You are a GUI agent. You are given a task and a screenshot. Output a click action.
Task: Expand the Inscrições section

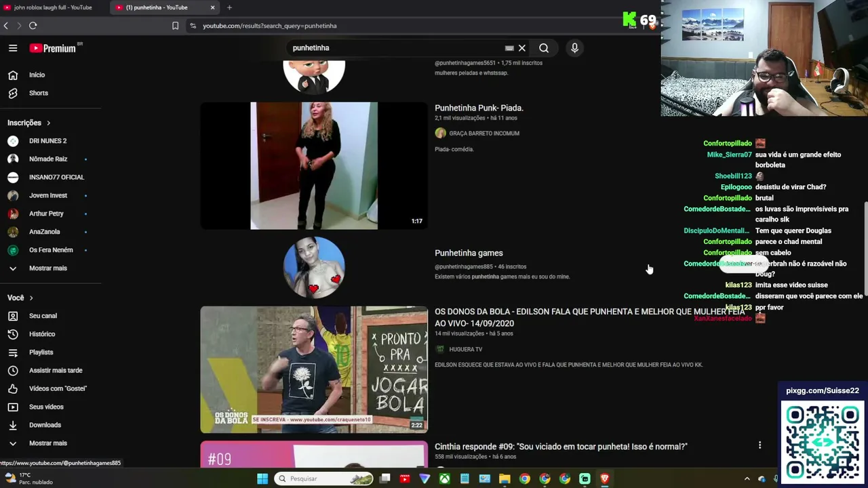(x=29, y=123)
